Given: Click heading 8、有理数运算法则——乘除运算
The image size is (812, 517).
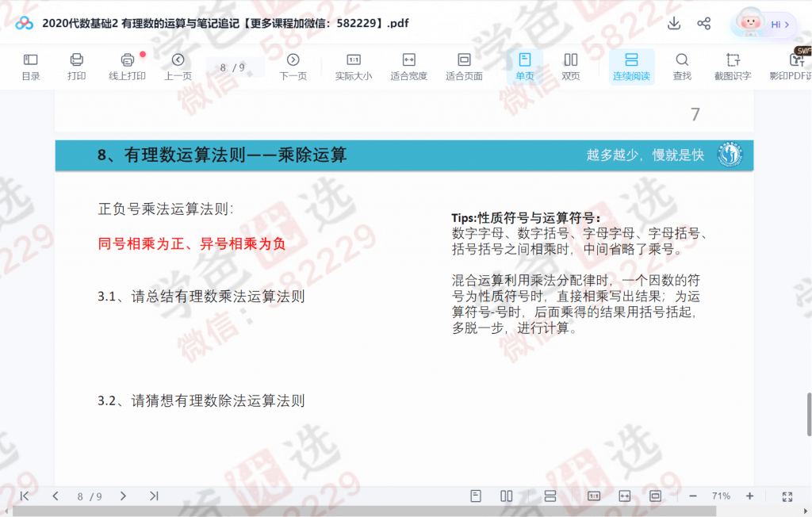Looking at the screenshot, I should [x=222, y=155].
